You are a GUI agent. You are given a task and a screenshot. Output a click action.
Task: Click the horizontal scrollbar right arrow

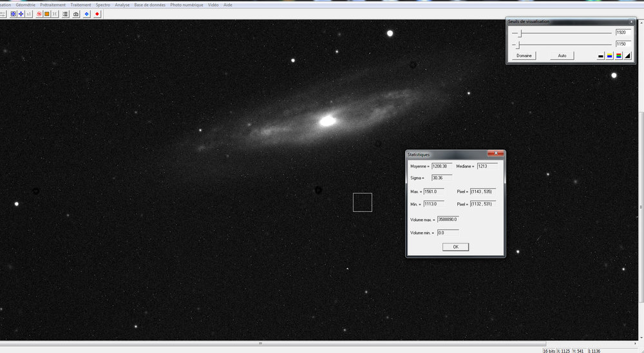(636, 343)
